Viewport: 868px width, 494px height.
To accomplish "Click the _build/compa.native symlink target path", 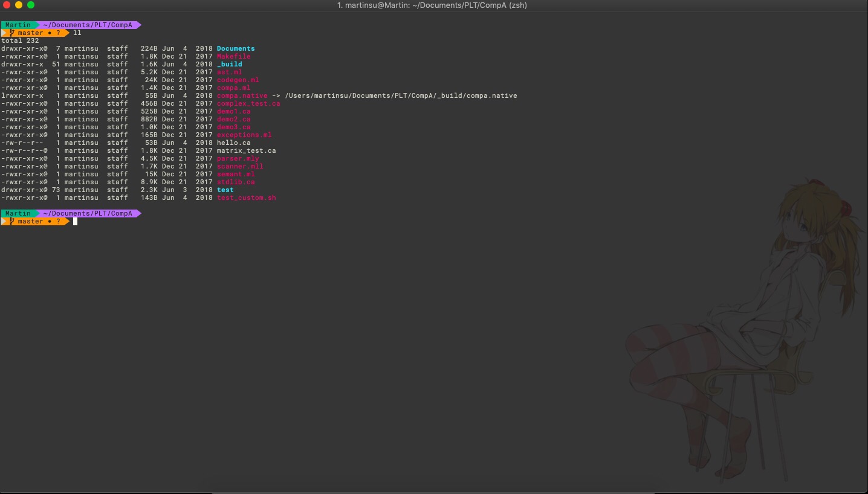I will click(x=401, y=95).
